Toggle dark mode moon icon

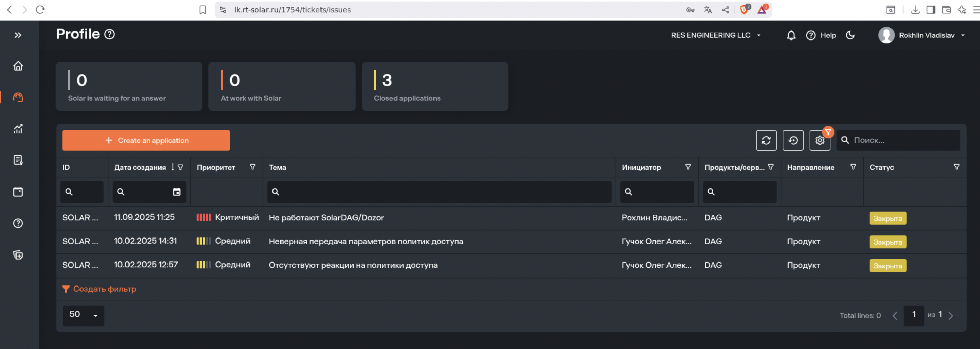point(850,35)
